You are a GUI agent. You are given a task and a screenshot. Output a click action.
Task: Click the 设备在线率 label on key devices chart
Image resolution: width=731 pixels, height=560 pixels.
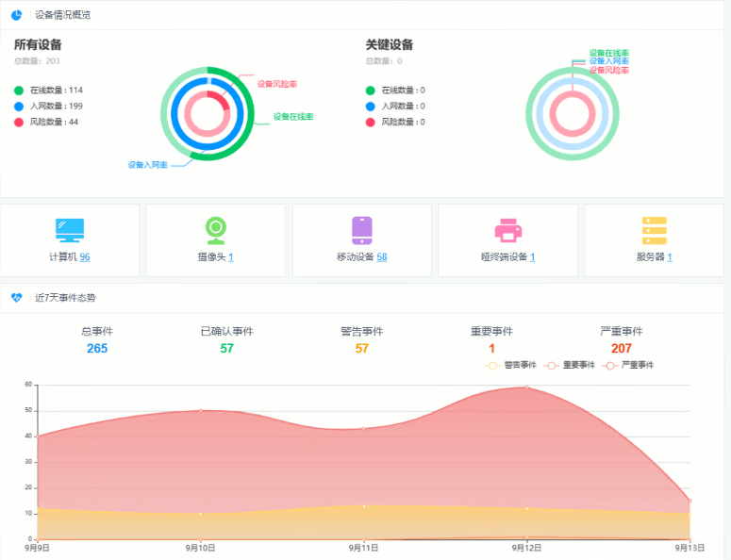click(x=609, y=53)
